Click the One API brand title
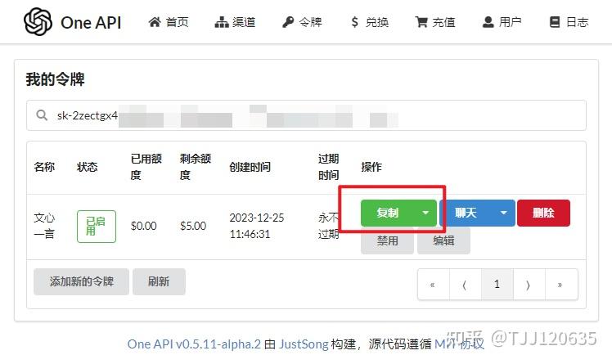The width and height of the screenshot is (612, 364). (x=91, y=23)
